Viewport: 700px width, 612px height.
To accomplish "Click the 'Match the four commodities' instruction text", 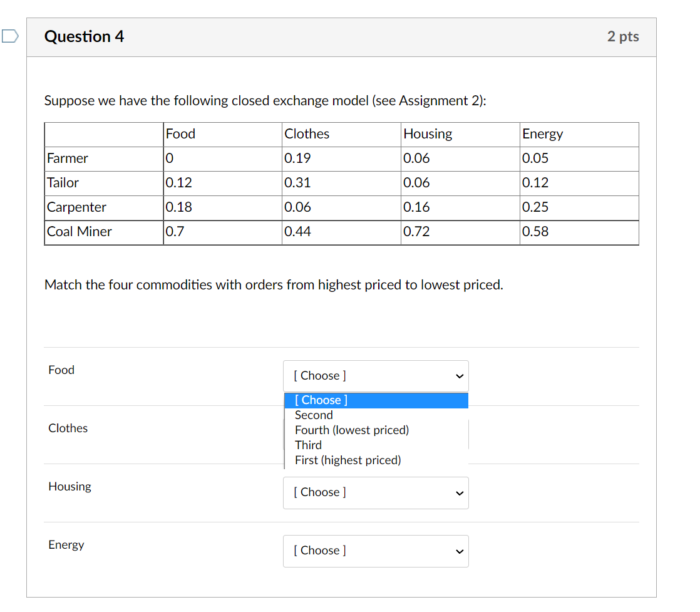I will pyautogui.click(x=274, y=284).
